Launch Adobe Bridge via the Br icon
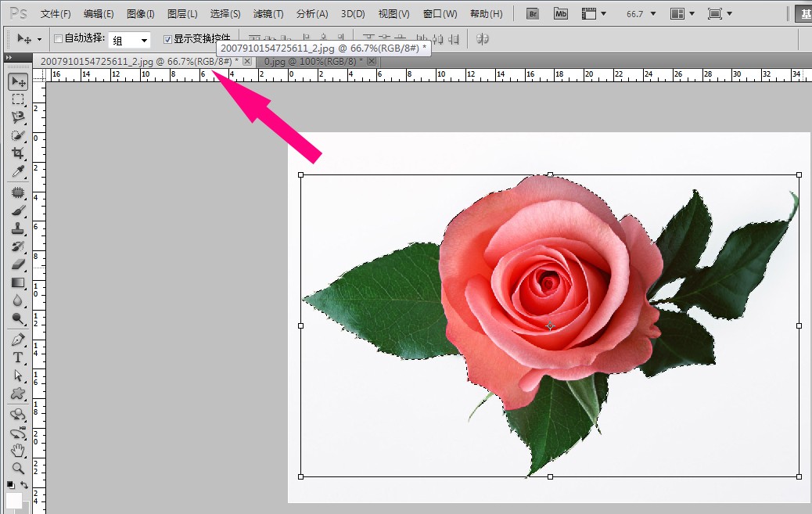Viewport: 812px width, 514px height. click(x=533, y=13)
